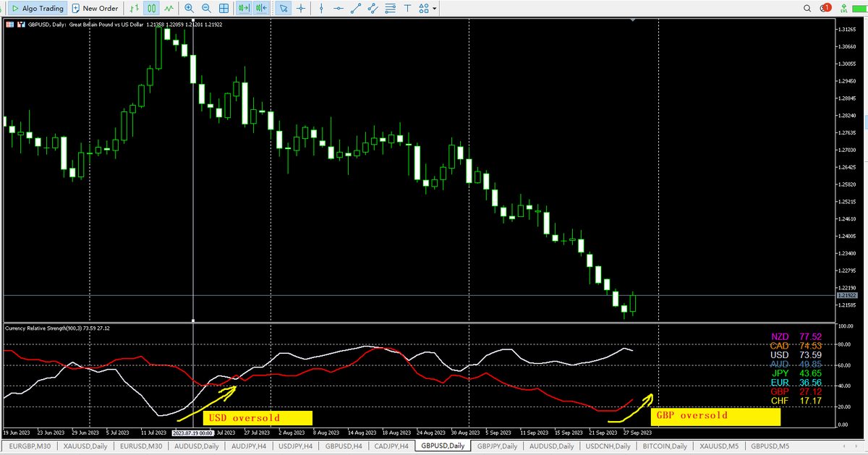Switch to first AUDUSD,Daily chart tab
Viewport: 868px width, 455px height.
pyautogui.click(x=197, y=446)
